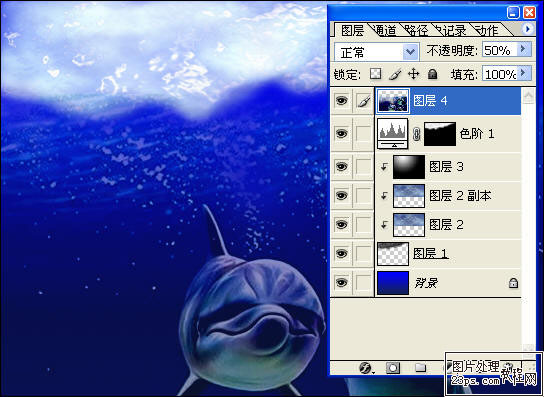Screen dimensions: 544x397
Task: Expand the fill 填充 slider arrow
Action: pos(524,73)
